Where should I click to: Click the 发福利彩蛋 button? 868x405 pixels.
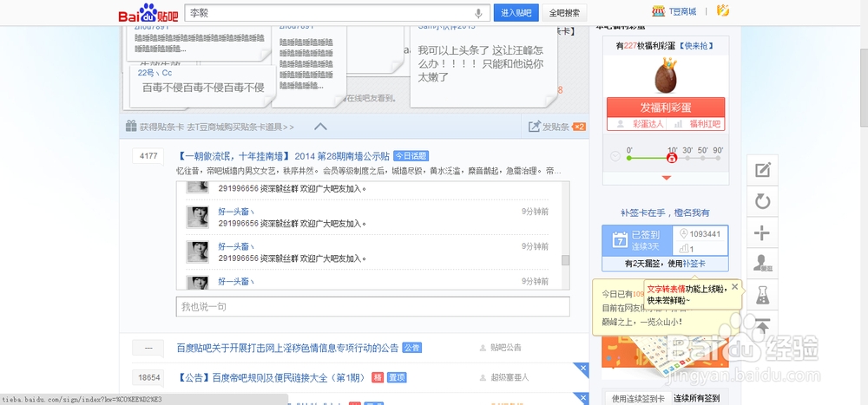click(x=666, y=108)
